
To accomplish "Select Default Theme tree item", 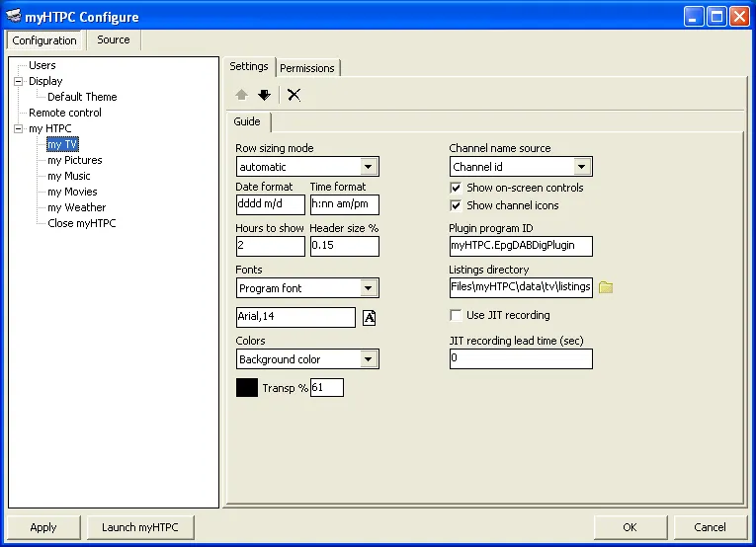I will [x=82, y=97].
